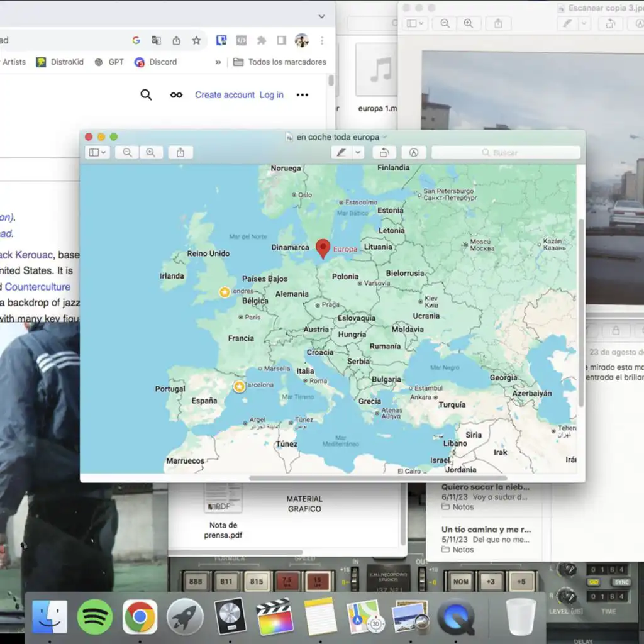Zoom out in the 'en coche toda europa' Preview window

(127, 153)
